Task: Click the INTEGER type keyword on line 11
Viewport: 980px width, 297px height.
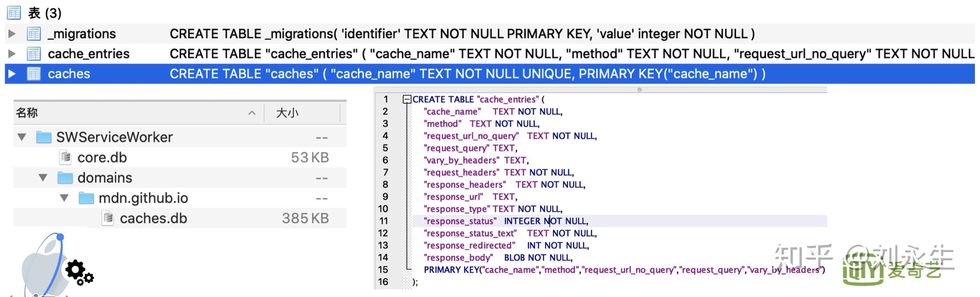Action: point(522,221)
